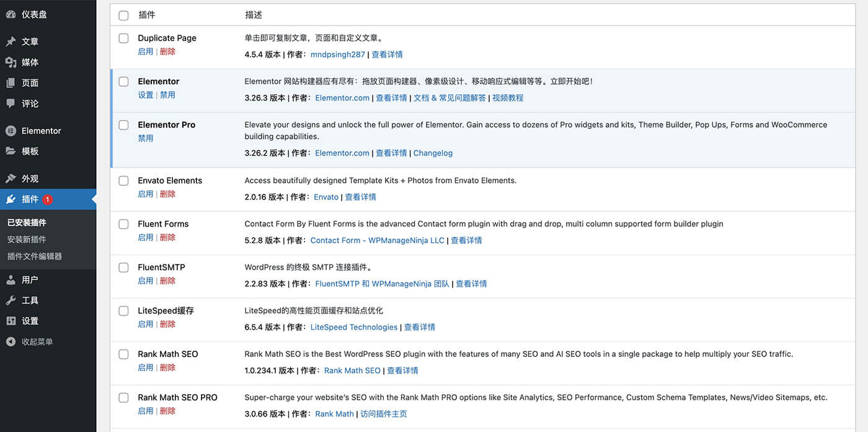Click the Elementor logo icon in sidebar
Screen dimensions: 868x432
(11, 131)
